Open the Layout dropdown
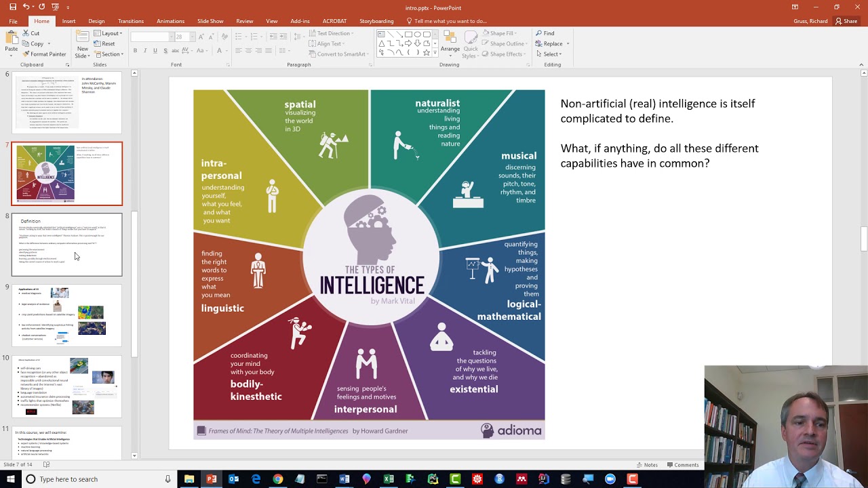The width and height of the screenshot is (868, 488). point(108,33)
